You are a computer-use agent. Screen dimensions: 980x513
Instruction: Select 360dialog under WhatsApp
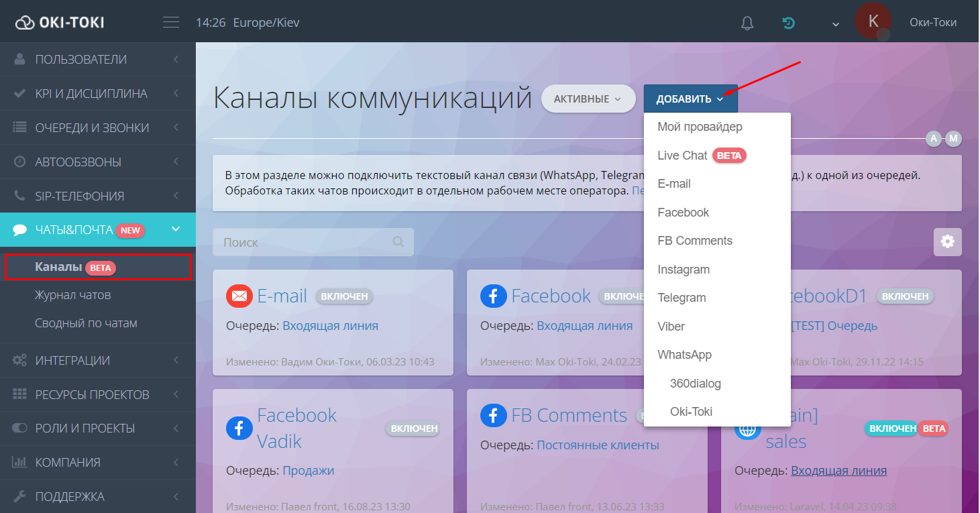click(717, 384)
